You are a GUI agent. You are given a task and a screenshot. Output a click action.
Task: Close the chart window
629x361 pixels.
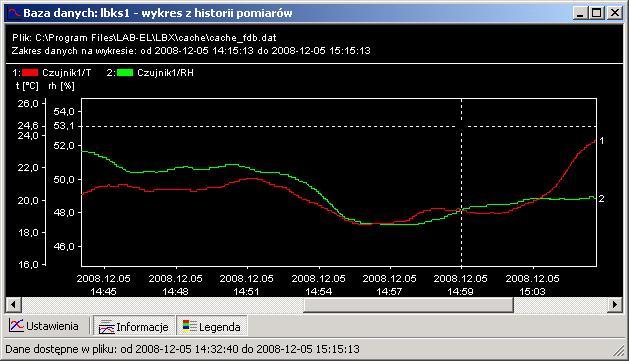(x=615, y=13)
